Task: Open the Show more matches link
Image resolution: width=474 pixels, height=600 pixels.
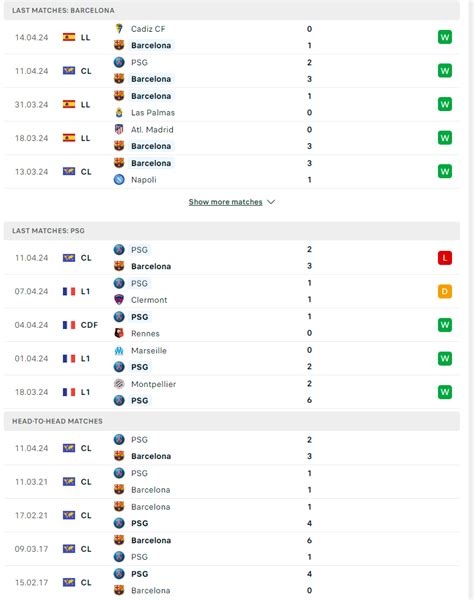Action: pyautogui.click(x=225, y=202)
